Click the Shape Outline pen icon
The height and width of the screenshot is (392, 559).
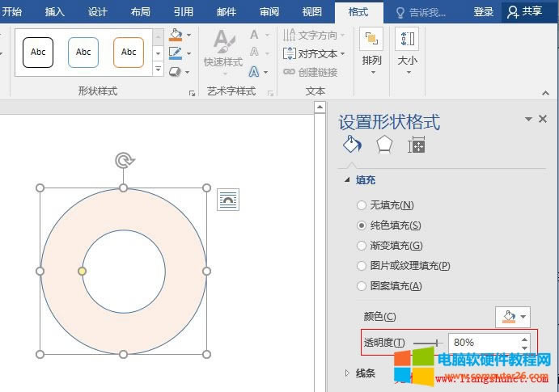[x=176, y=53]
